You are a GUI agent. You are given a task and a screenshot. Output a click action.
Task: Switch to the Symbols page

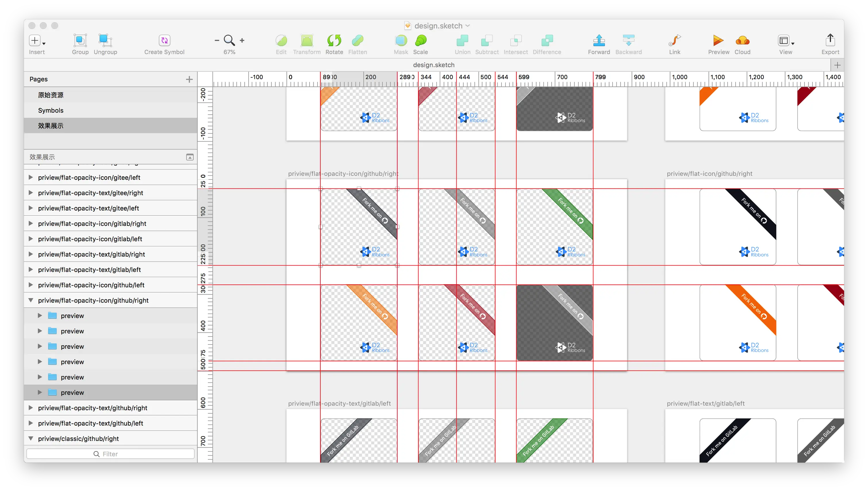point(51,110)
